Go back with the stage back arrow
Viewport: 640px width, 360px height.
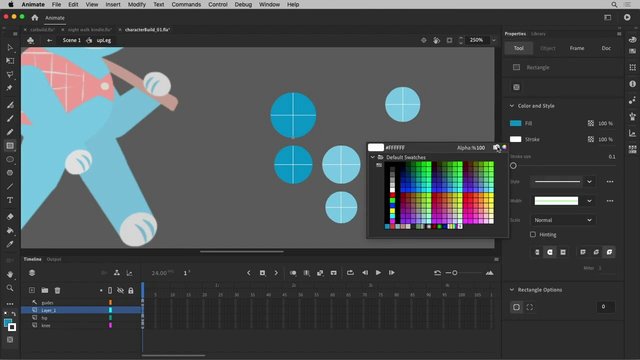(x=49, y=40)
